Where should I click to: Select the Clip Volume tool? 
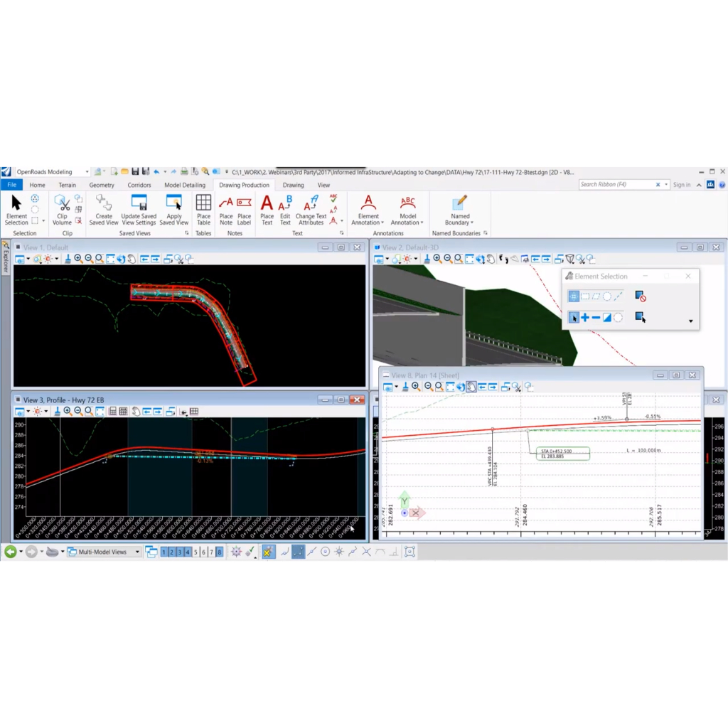point(62,209)
